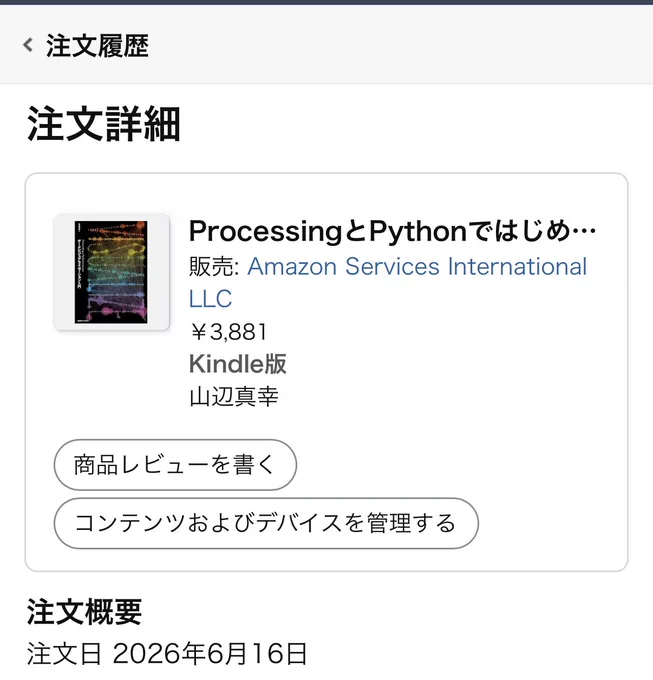653x680 pixels.
Task: Click the 販売: seller label
Action: click(214, 266)
